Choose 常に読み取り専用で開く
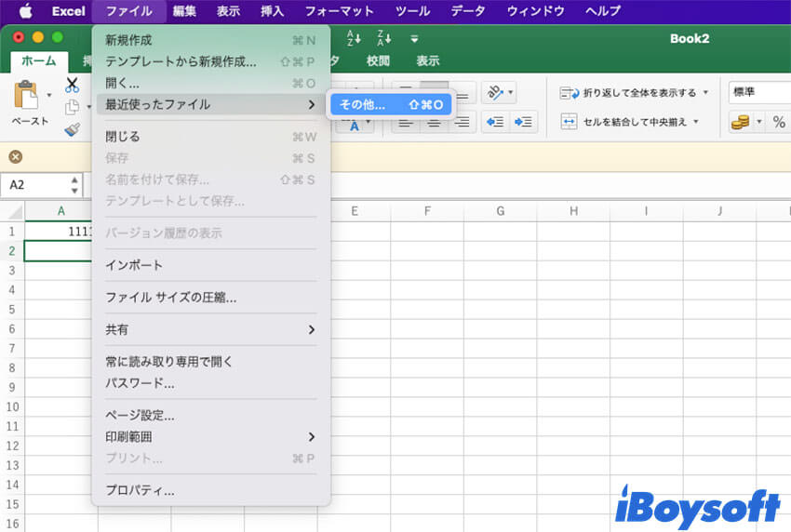Viewport: 791px width, 532px height. tap(211, 362)
